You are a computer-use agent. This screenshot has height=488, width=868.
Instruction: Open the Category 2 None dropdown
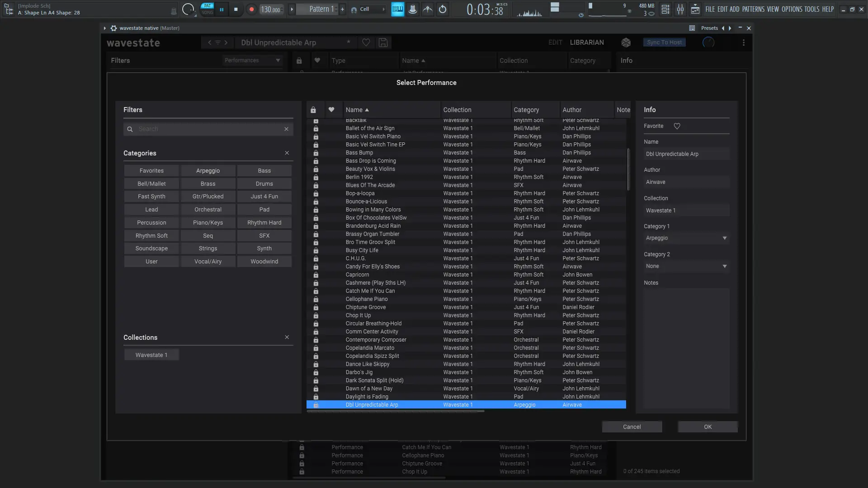pos(686,266)
